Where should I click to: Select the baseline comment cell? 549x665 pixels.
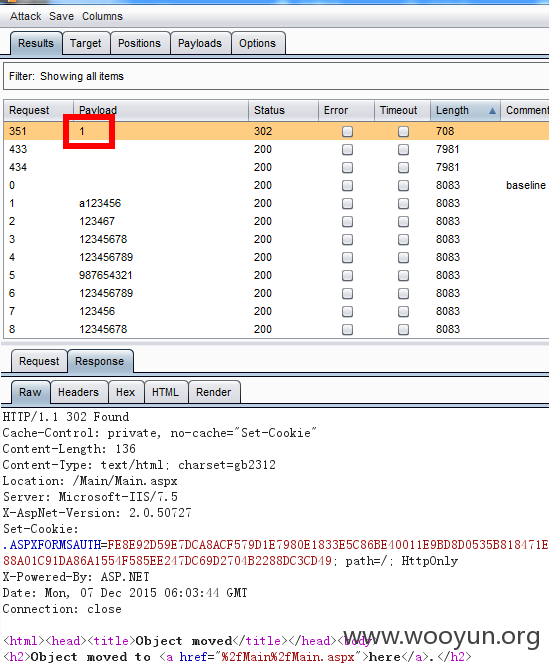click(526, 185)
